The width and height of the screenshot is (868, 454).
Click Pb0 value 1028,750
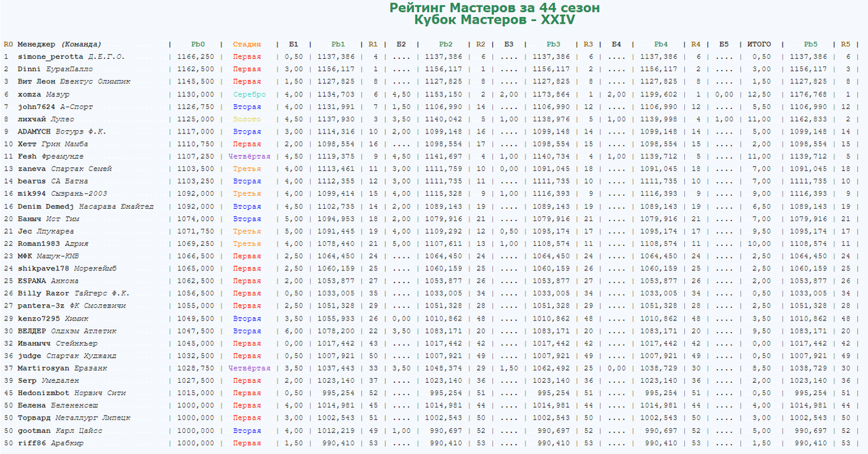point(195,368)
